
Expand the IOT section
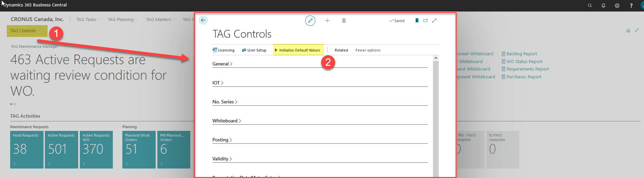click(x=218, y=83)
